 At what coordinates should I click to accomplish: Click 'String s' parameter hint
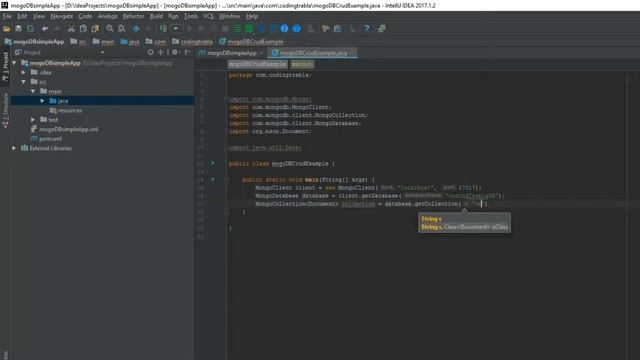[431, 219]
